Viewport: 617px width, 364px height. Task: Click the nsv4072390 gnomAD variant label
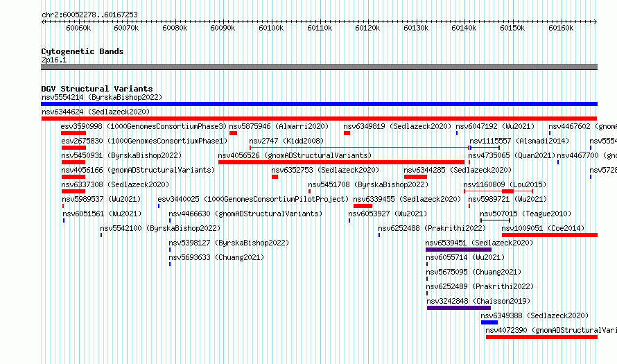coord(551,330)
